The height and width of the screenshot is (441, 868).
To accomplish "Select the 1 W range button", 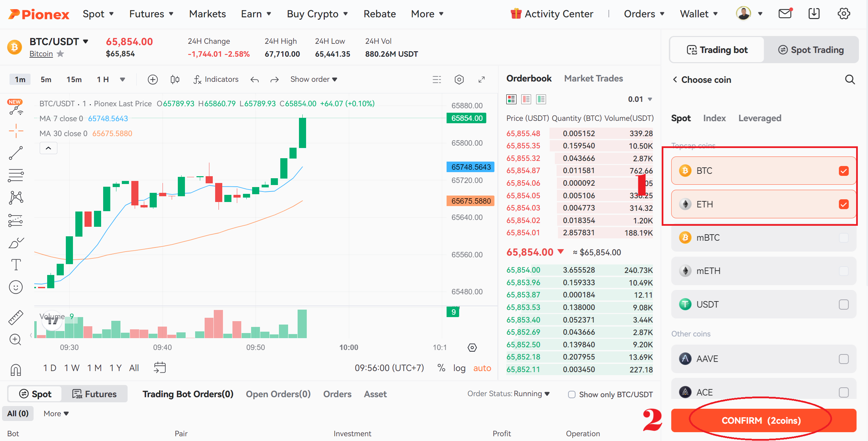I will [x=72, y=368].
